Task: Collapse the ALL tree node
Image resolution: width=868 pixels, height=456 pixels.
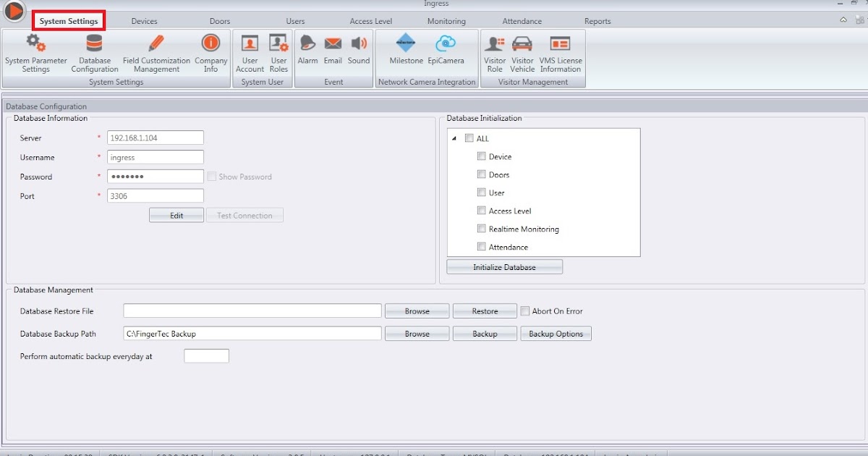Action: [x=454, y=138]
